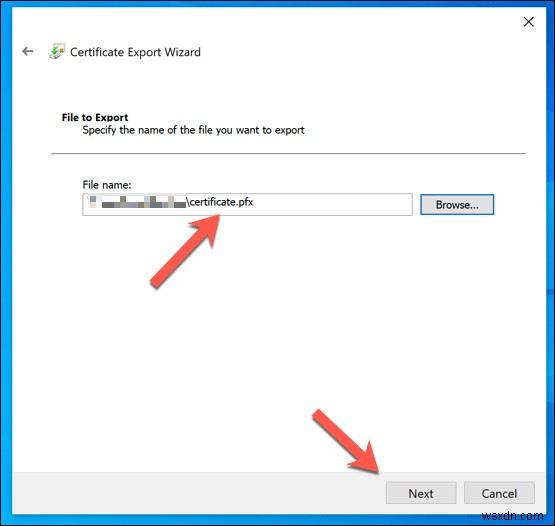Click the 'Certificate Export Wizard' title text
The height and width of the screenshot is (526, 555).
(x=135, y=52)
